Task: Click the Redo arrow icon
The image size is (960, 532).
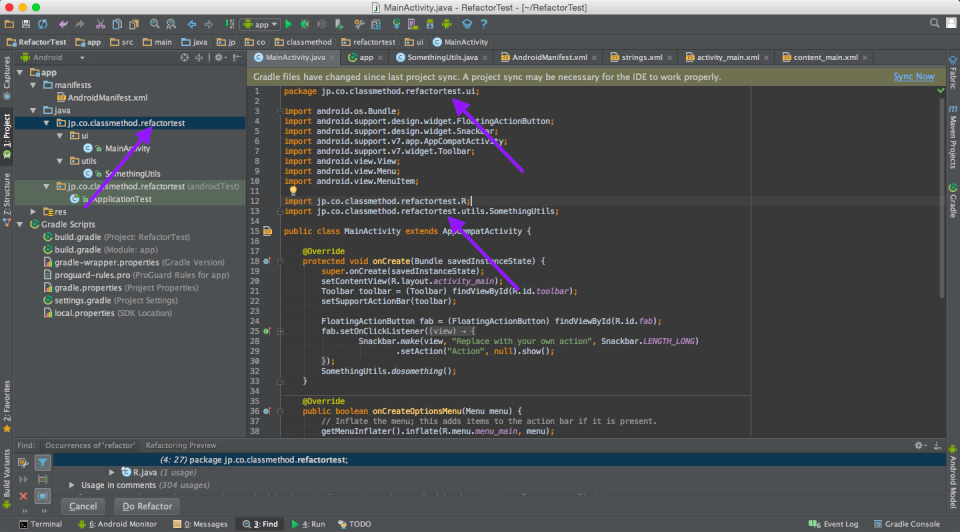Action: point(80,24)
